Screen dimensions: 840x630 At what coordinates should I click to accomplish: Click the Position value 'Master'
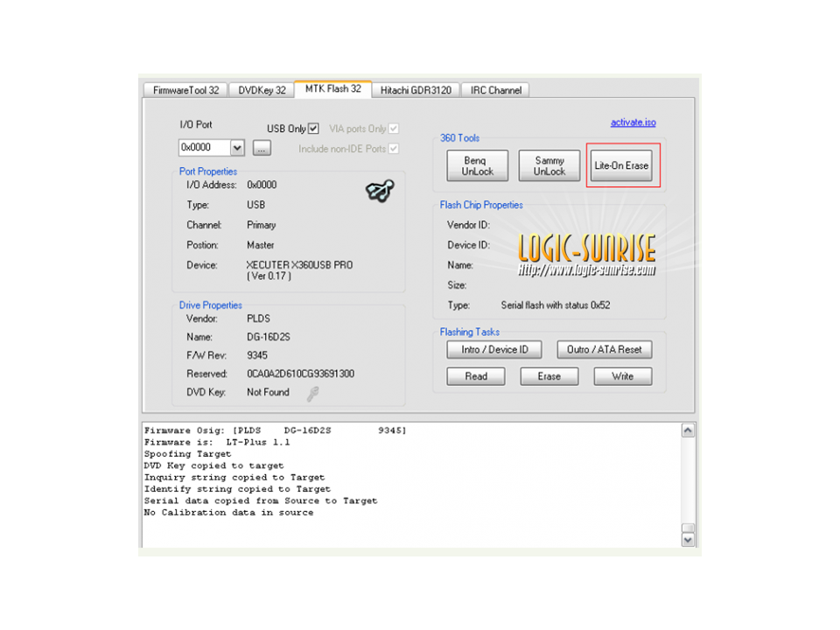click(x=261, y=245)
